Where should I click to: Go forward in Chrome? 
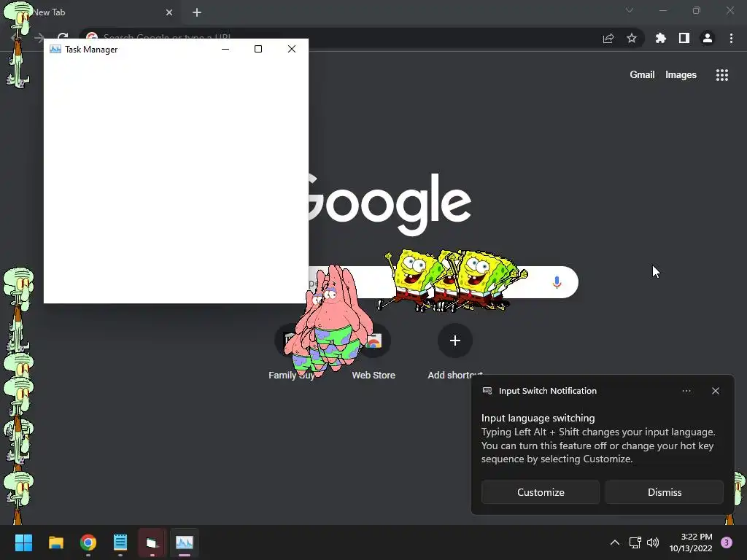coord(39,38)
